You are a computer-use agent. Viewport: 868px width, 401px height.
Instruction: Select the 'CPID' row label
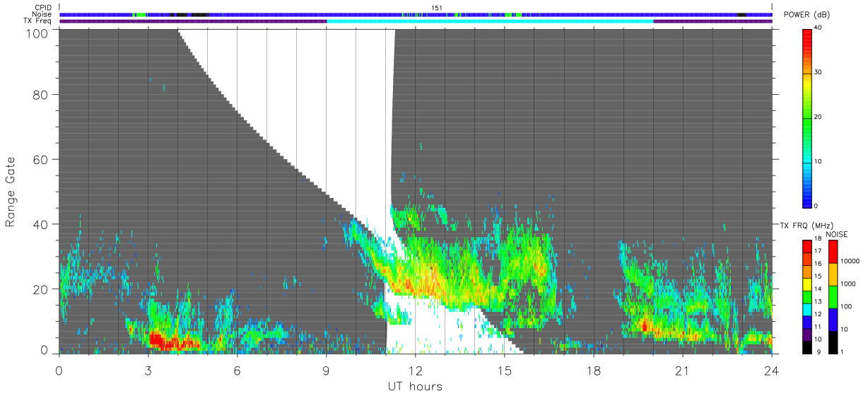43,8
